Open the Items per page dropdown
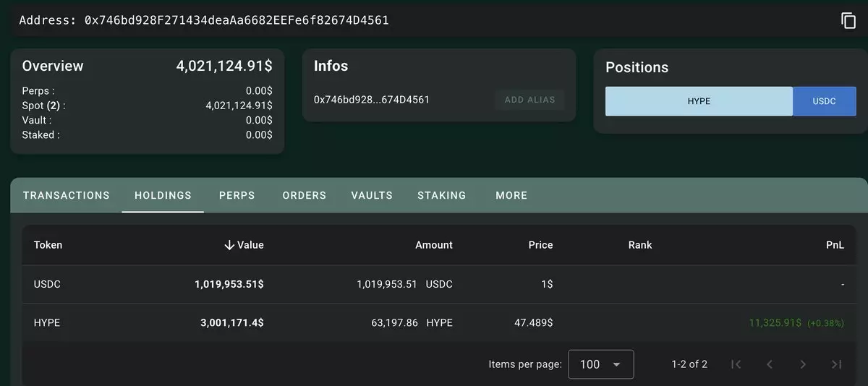This screenshot has height=386, width=868. (601, 364)
